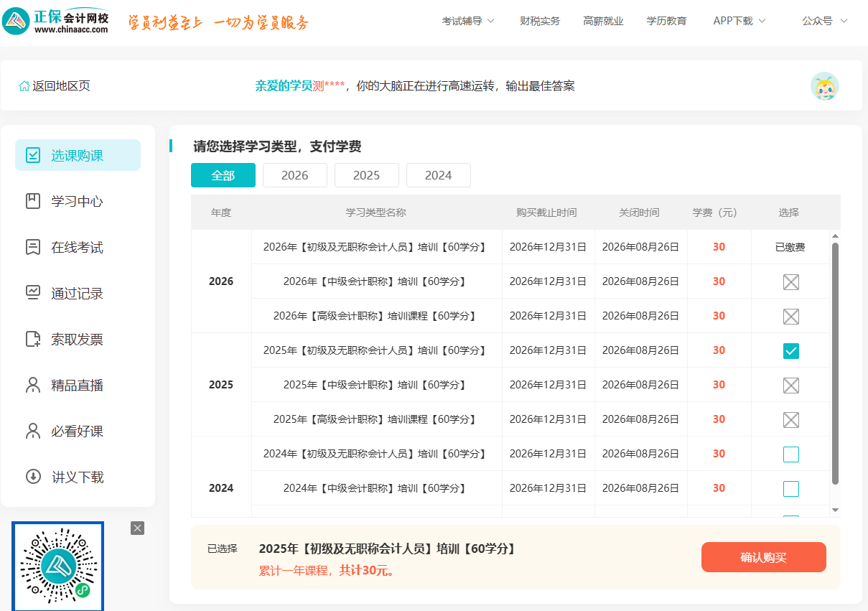Click the 已缴费 status text
Image resolution: width=868 pixels, height=611 pixels.
790,247
